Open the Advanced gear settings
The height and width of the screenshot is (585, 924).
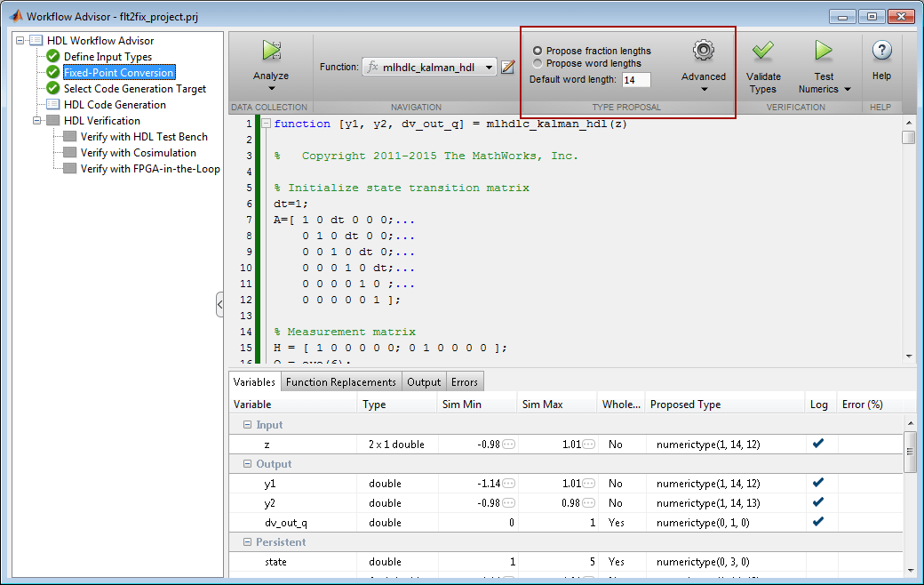pyautogui.click(x=703, y=51)
